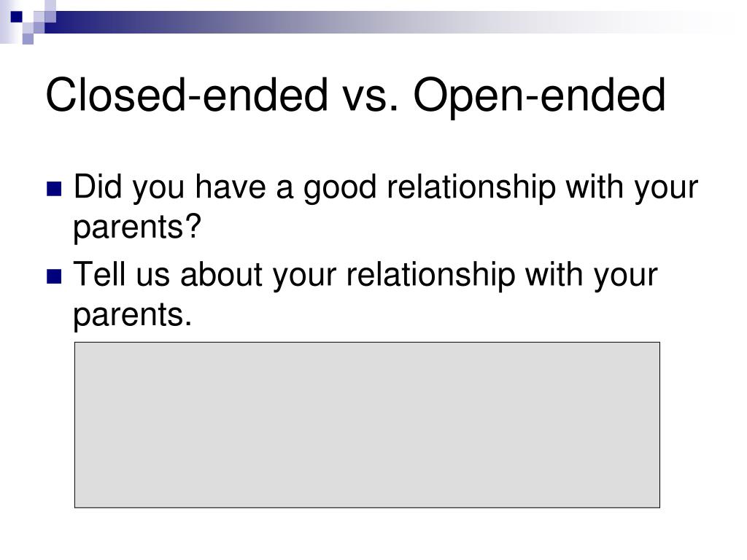747x560 pixels.
Task: Click the dark blue square in corner decoration
Action: point(16,17)
